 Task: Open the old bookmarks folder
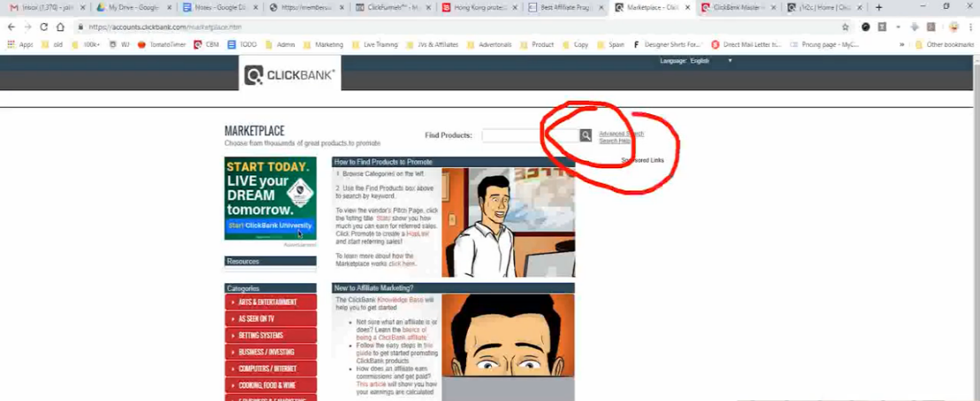pyautogui.click(x=52, y=44)
